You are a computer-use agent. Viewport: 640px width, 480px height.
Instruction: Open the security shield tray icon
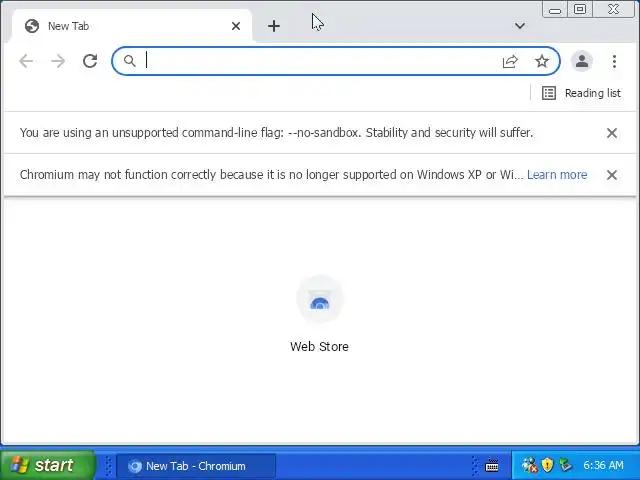click(x=547, y=465)
